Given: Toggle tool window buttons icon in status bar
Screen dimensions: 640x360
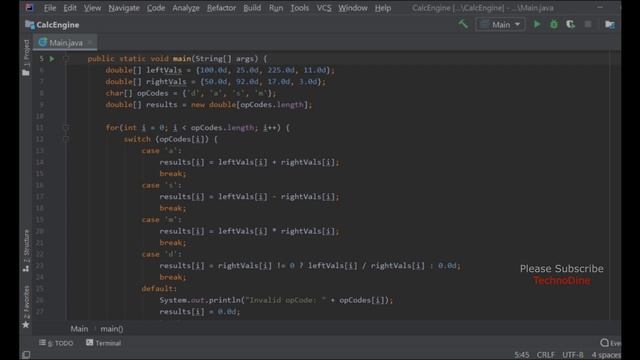Looking at the screenshot, I should [x=26, y=355].
